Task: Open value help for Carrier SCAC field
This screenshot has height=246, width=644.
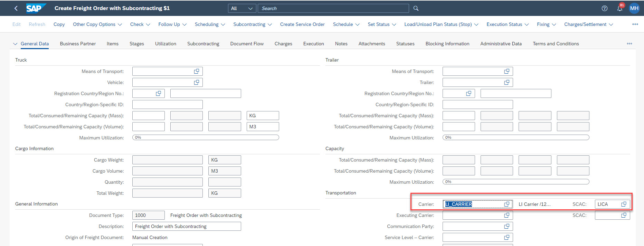Action: click(624, 204)
